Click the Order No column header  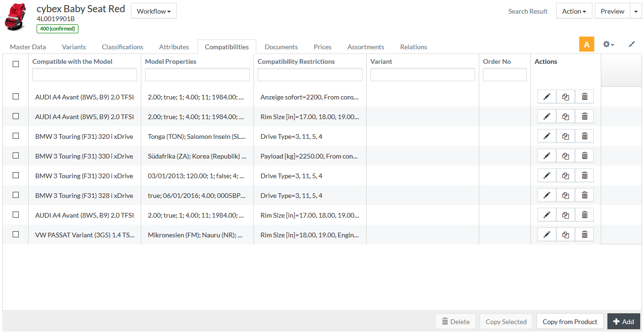pyautogui.click(x=497, y=61)
